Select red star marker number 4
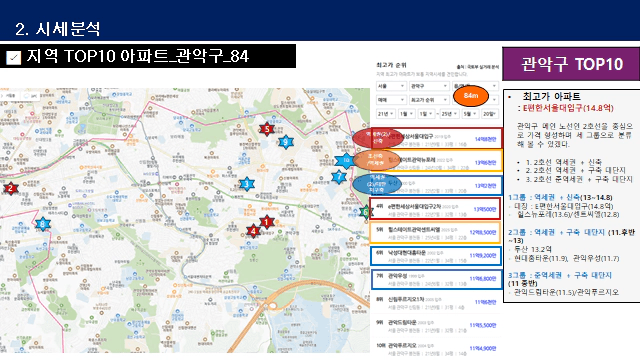This screenshot has width=640, height=360. (x=253, y=231)
